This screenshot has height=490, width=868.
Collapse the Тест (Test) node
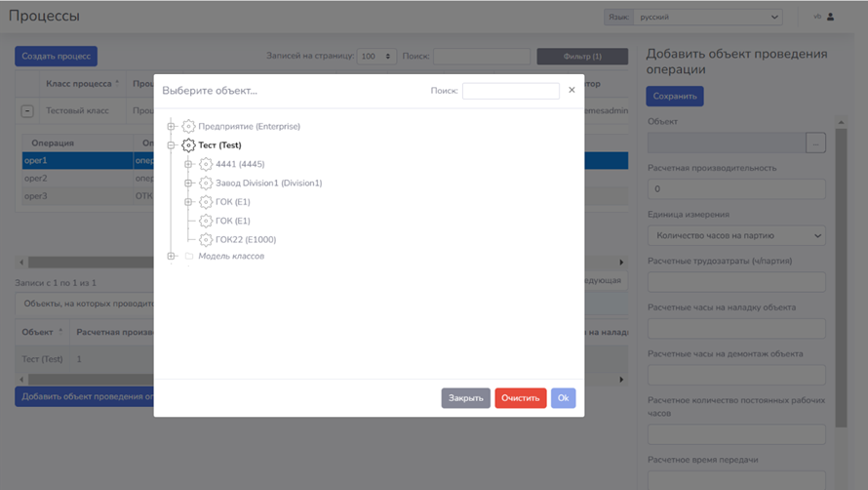tap(171, 145)
